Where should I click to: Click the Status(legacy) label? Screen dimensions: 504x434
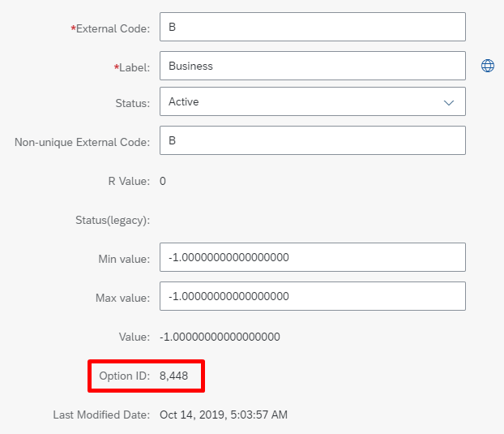pyautogui.click(x=113, y=220)
